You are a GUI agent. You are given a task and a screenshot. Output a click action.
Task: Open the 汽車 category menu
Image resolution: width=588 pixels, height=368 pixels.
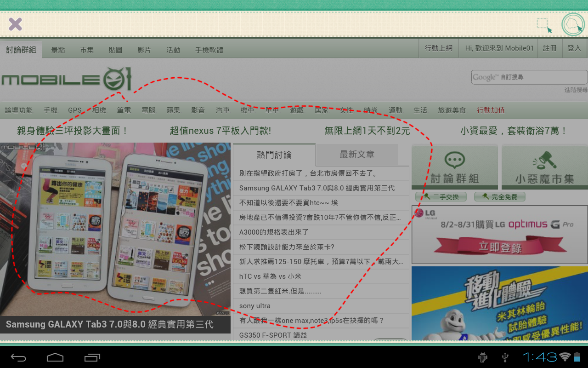coord(223,110)
